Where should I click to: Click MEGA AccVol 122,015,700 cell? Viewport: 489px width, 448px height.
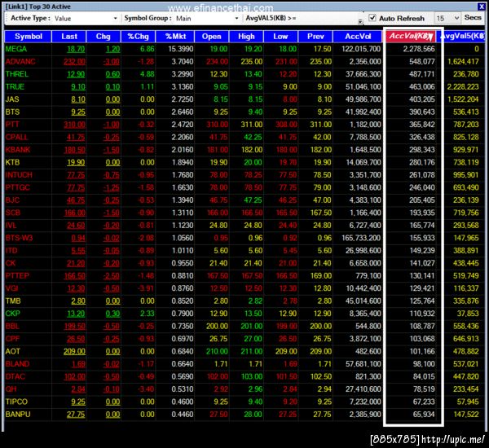[x=361, y=49]
